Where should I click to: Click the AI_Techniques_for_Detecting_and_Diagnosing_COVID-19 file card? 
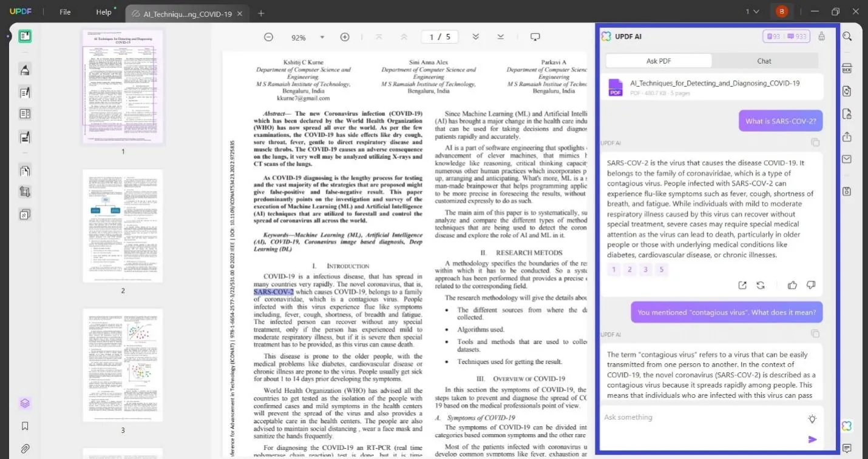click(x=712, y=87)
